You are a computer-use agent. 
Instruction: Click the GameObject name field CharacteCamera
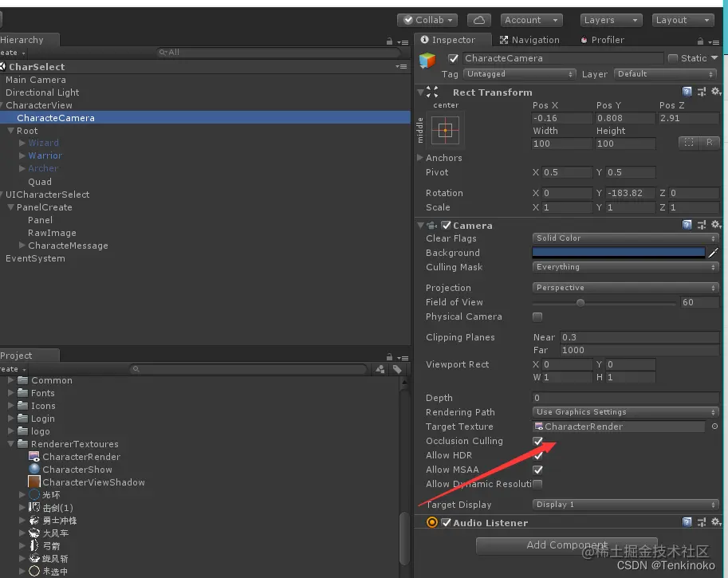click(x=563, y=58)
